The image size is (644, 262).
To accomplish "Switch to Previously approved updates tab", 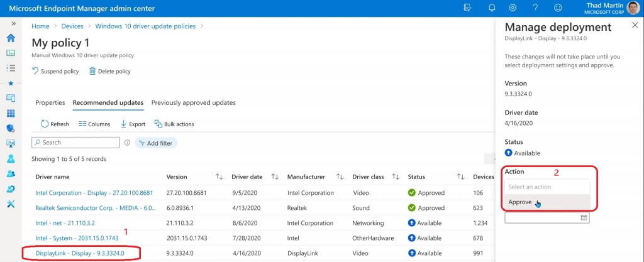I will pyautogui.click(x=194, y=102).
